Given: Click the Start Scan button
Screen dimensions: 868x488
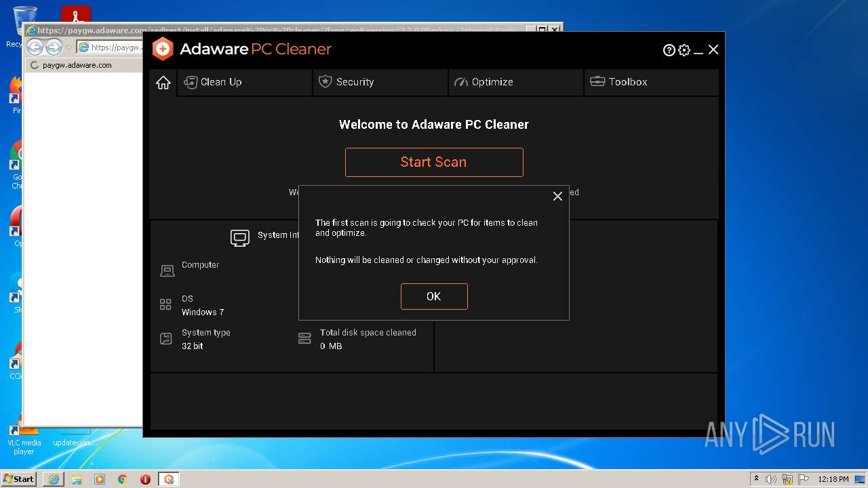Looking at the screenshot, I should (434, 162).
